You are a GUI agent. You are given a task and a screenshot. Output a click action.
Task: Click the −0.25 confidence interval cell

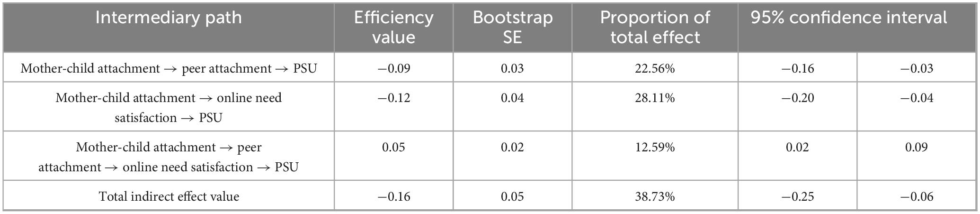tap(797, 196)
